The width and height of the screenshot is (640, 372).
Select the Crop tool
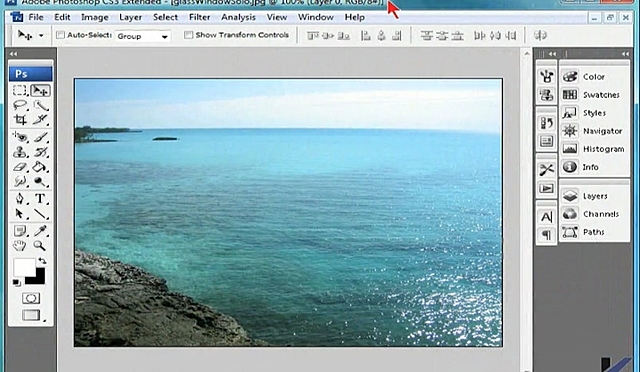[20, 120]
